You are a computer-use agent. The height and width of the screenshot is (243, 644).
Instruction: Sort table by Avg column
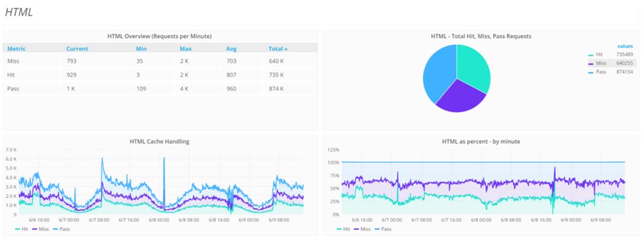pos(231,49)
